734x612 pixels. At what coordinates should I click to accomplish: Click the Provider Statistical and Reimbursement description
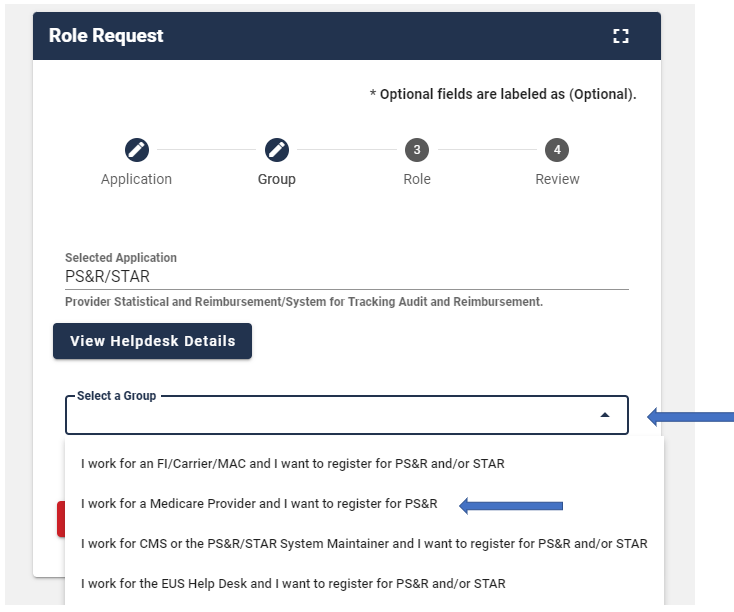304,302
